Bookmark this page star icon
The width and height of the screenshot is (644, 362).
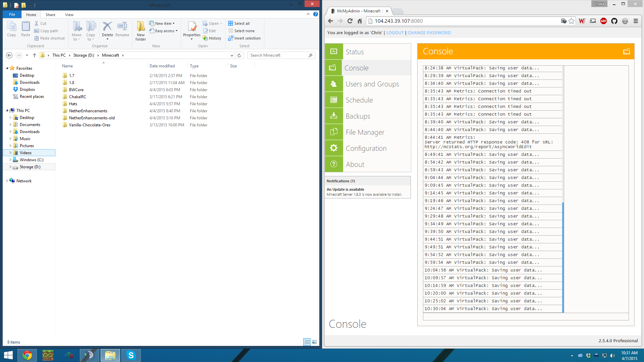click(x=572, y=21)
